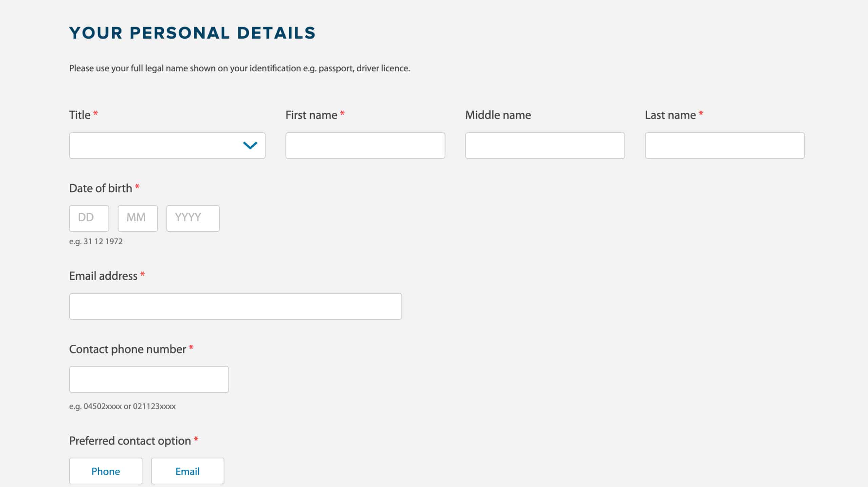Click the 'Email address' label
868x487 pixels.
[x=103, y=276]
